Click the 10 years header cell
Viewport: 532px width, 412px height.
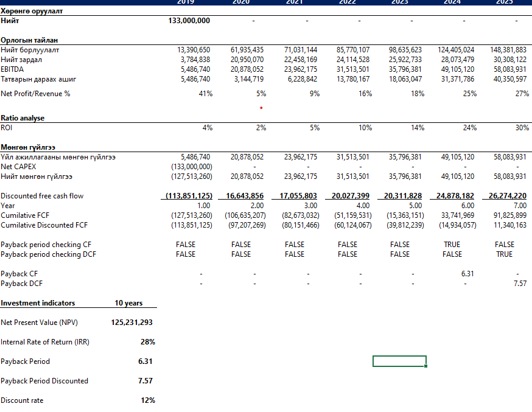coord(129,303)
